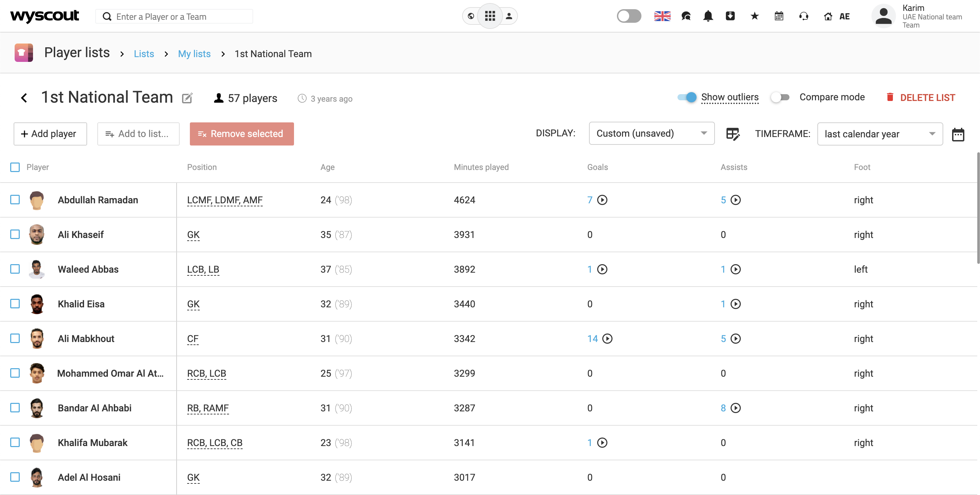Click the Add player button
Screen dimensions: 980x495
pos(50,134)
